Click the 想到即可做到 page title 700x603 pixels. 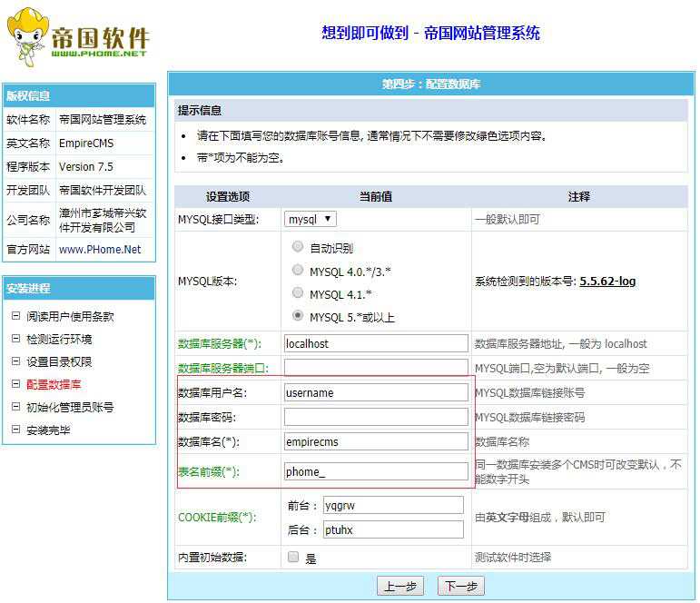(430, 33)
